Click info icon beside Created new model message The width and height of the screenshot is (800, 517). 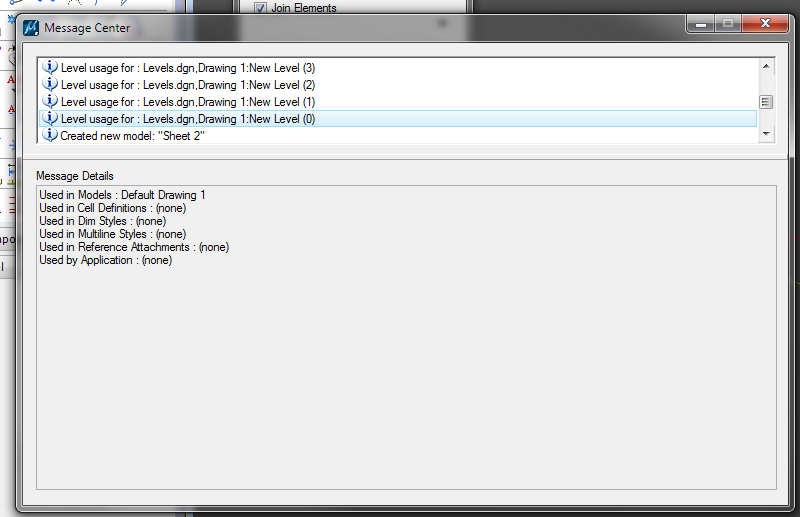[49, 135]
